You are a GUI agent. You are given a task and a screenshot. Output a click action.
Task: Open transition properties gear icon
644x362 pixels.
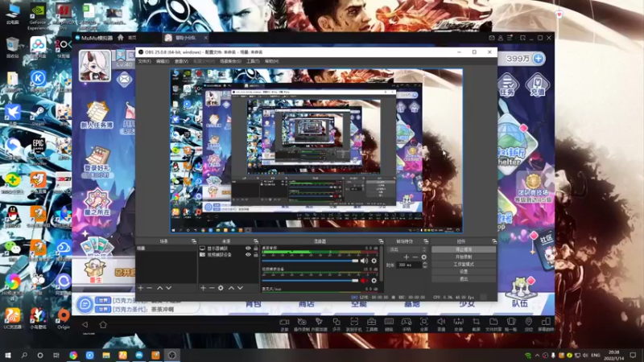[424, 257]
